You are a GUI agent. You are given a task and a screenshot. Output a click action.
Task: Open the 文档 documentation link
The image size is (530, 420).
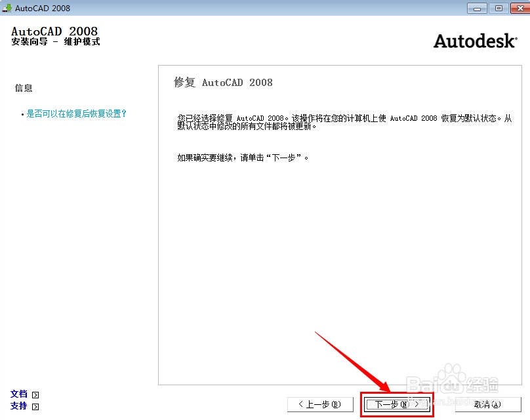coord(19,394)
